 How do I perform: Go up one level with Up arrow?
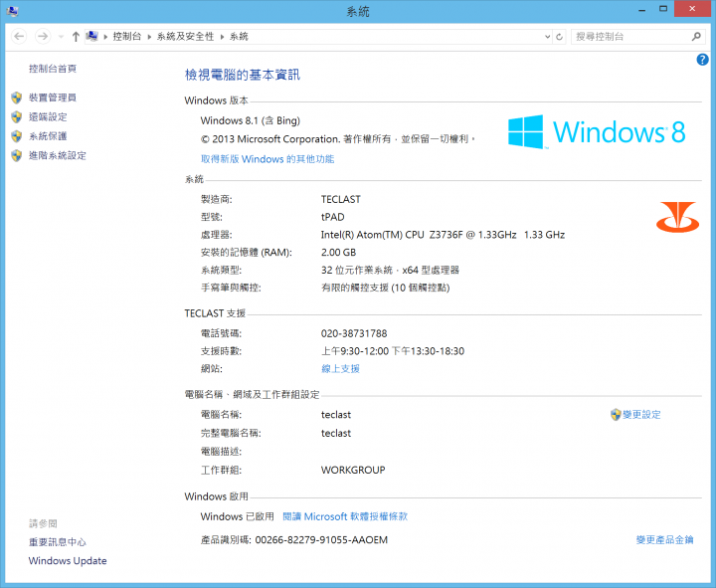tap(76, 37)
